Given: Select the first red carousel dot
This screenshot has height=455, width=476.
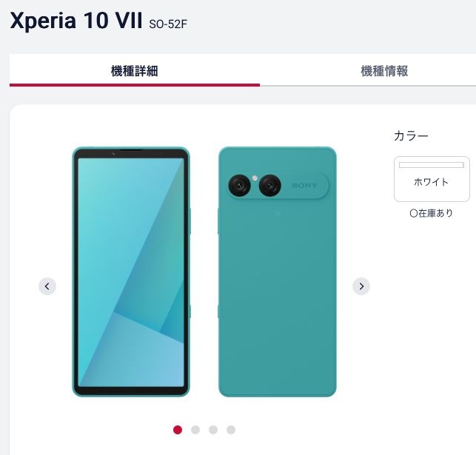Looking at the screenshot, I should pos(178,430).
